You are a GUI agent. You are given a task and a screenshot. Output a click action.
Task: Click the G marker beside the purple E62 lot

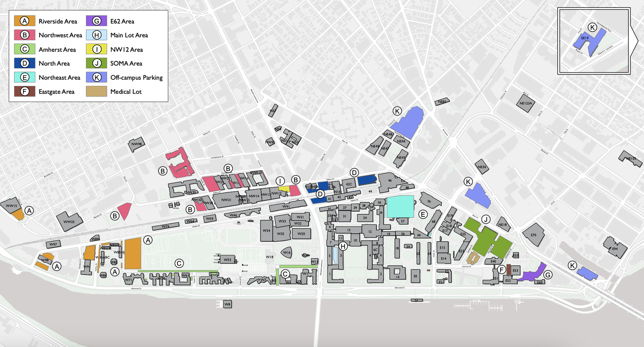tap(547, 275)
